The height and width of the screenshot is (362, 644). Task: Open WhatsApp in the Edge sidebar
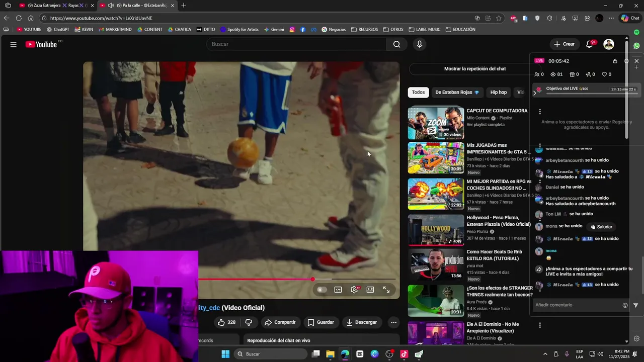click(x=636, y=46)
